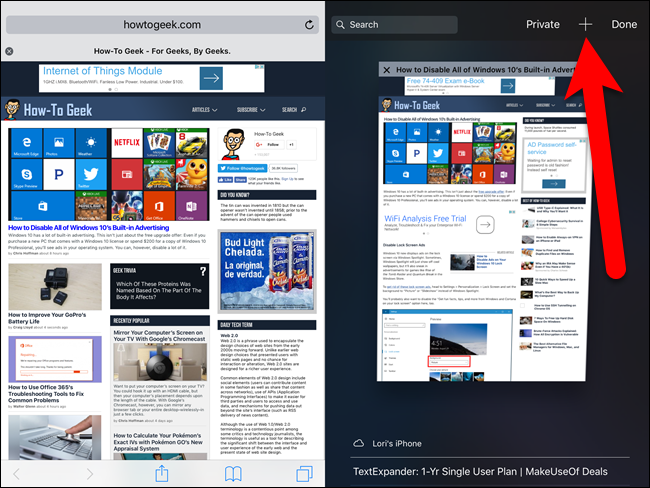
Task: Tap the How-To Geek mascot avatar
Action: coord(233,144)
